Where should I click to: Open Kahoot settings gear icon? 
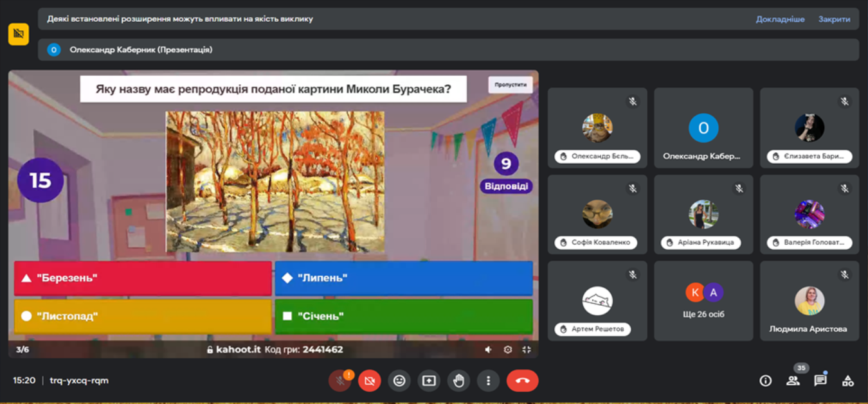[508, 349]
